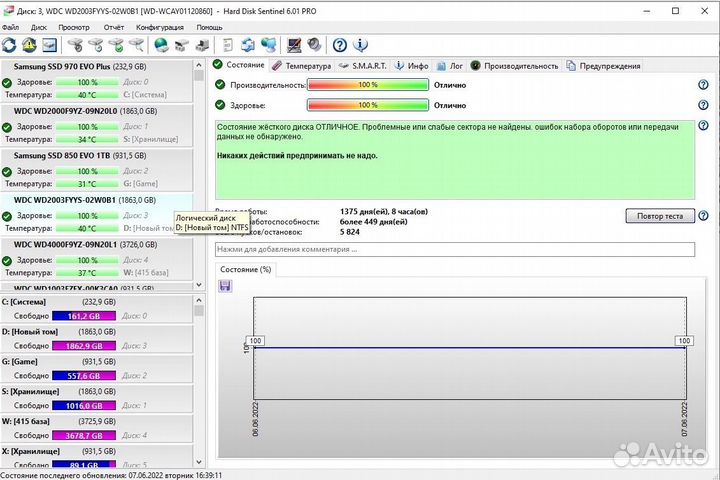The width and height of the screenshot is (720, 480).
Task: Select the Состояние (%) graph tab
Action: [x=246, y=270]
